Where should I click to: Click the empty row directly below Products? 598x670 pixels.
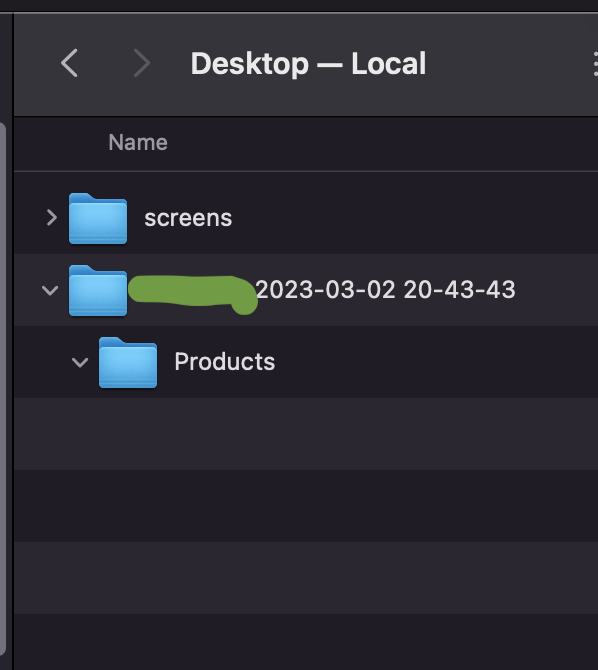tap(306, 434)
